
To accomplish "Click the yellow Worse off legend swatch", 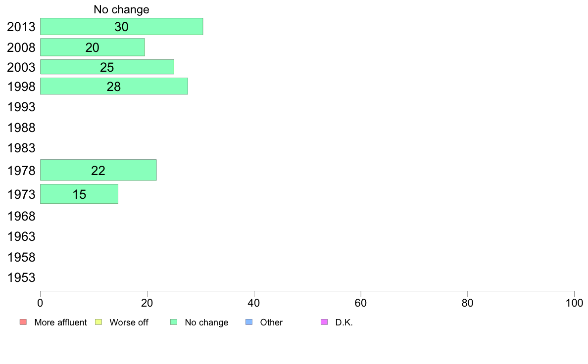I will click(x=98, y=322).
